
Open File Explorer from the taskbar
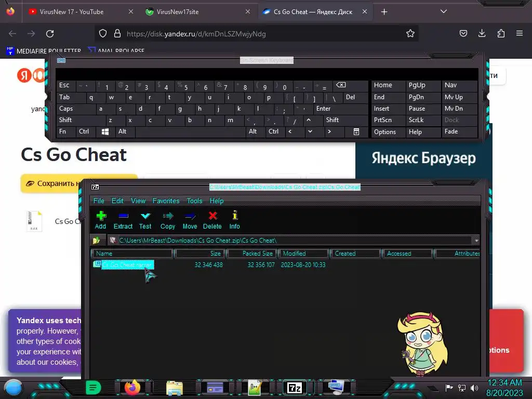(x=175, y=388)
